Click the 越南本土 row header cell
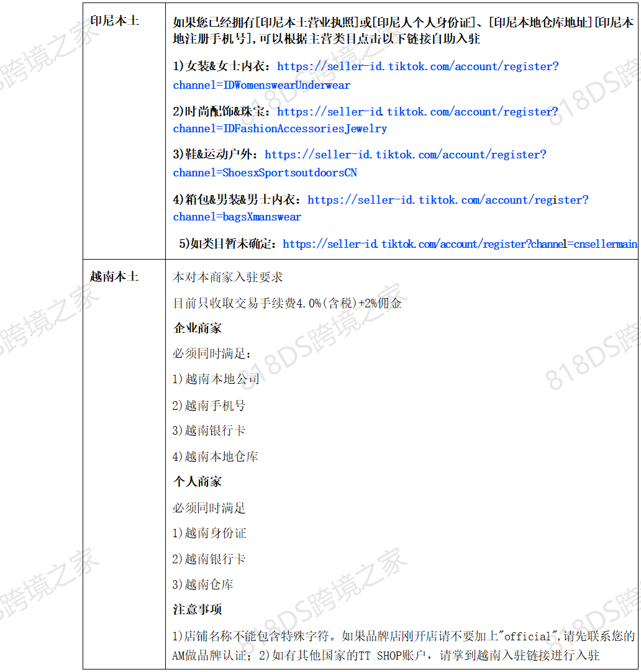The height and width of the screenshot is (672, 641). click(114, 276)
